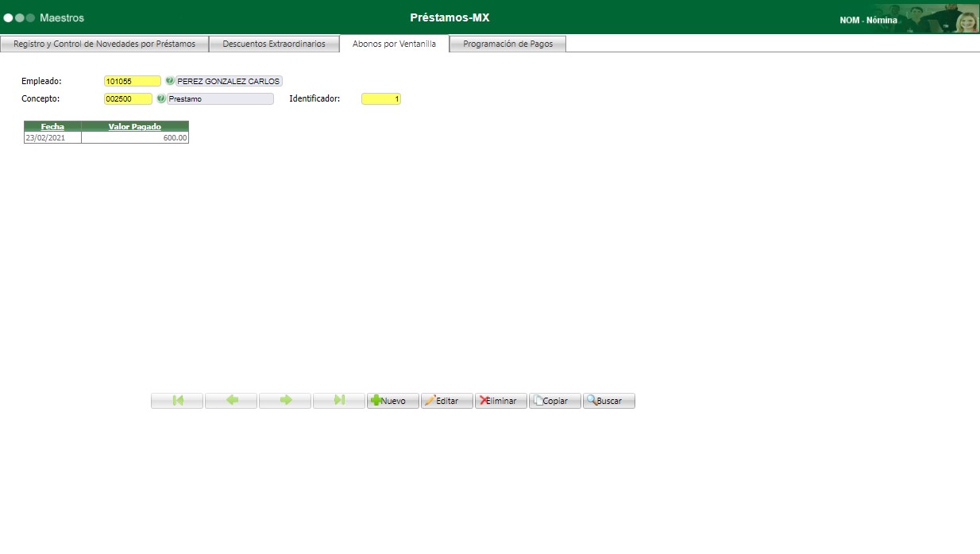Screen dimensions: 980x554
Task: Click the Préstamos-MX page title
Action: point(449,17)
